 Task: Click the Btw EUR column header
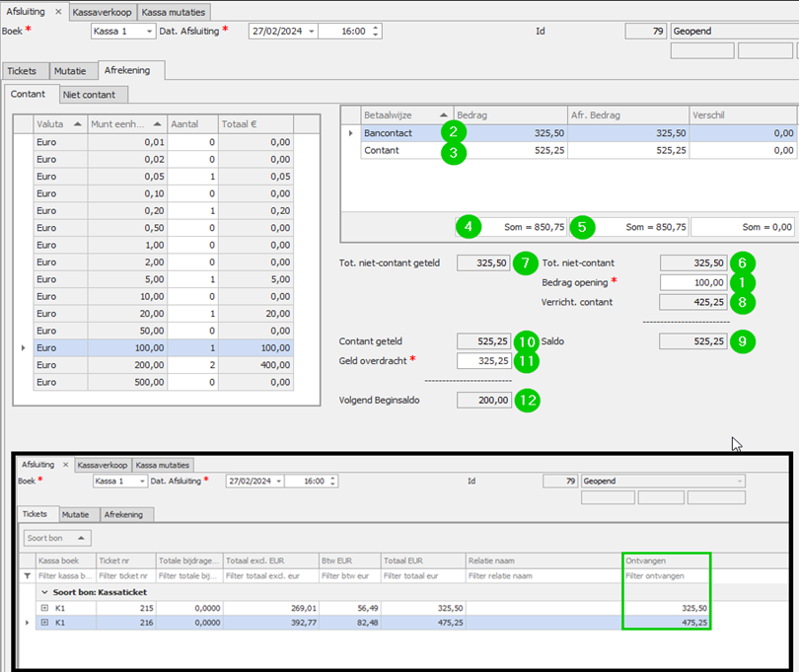tap(349, 560)
